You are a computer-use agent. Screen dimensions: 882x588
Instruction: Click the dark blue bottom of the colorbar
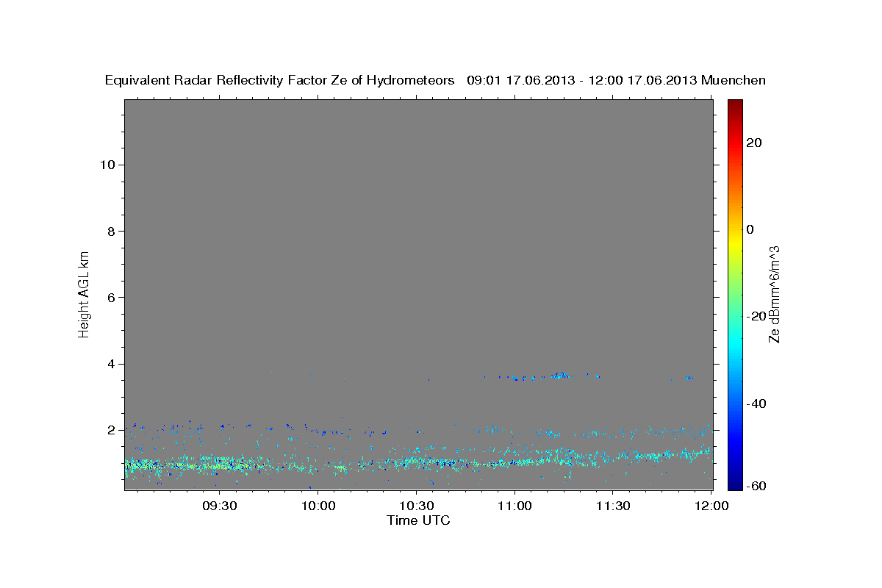tap(734, 483)
